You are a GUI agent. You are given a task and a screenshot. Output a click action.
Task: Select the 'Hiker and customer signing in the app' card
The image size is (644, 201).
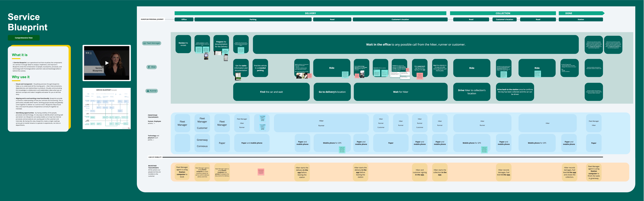coord(420,172)
